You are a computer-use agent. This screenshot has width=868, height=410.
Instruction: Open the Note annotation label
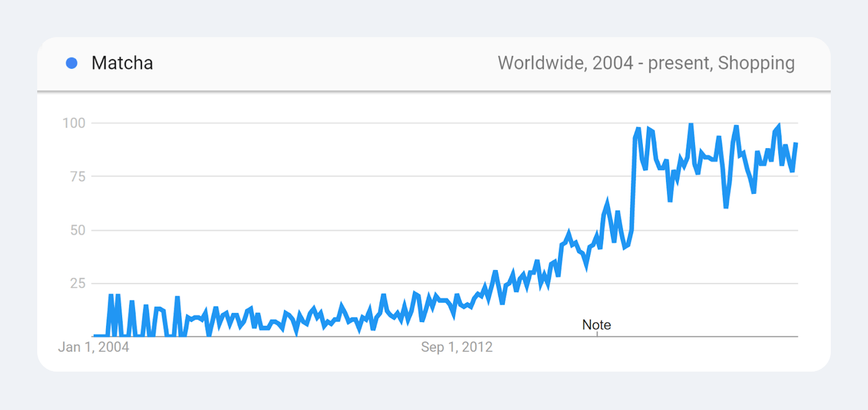click(596, 325)
